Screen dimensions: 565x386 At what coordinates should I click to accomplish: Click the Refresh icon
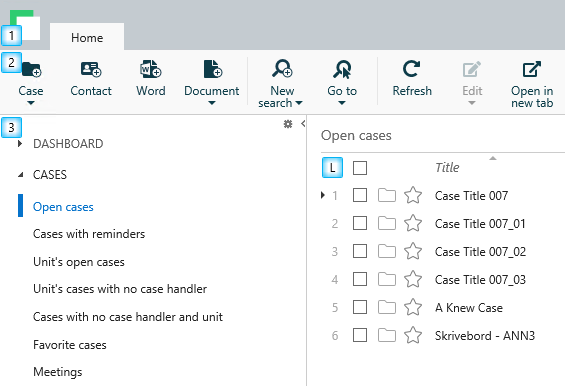[x=411, y=69]
